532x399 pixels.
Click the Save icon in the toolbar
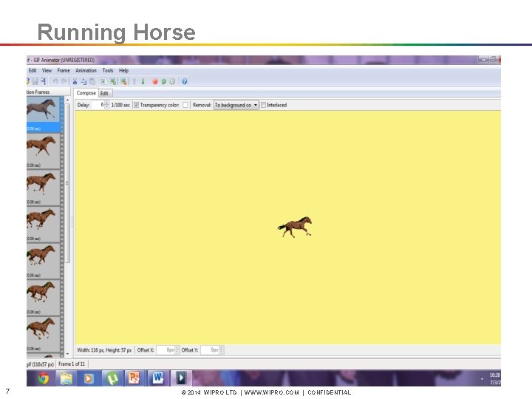(35, 81)
